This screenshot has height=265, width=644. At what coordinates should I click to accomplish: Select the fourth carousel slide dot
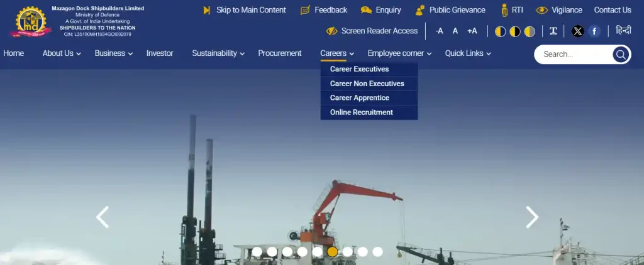[303, 251]
